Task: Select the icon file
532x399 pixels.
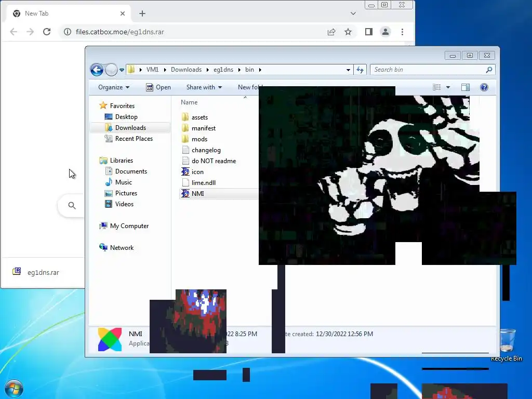Action: (x=197, y=171)
